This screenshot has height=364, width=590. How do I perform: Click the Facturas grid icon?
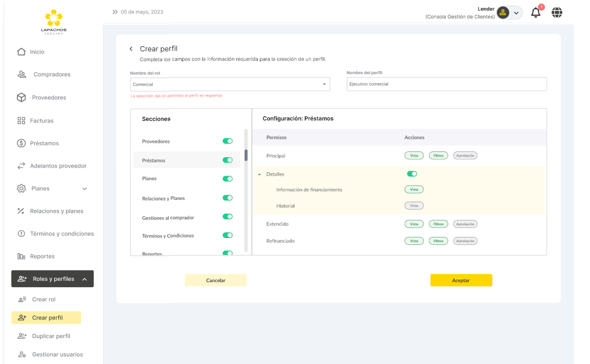point(21,121)
